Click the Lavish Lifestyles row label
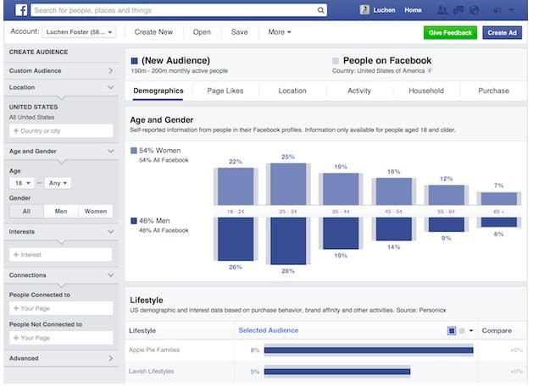This screenshot has height=392, width=539. tap(151, 372)
